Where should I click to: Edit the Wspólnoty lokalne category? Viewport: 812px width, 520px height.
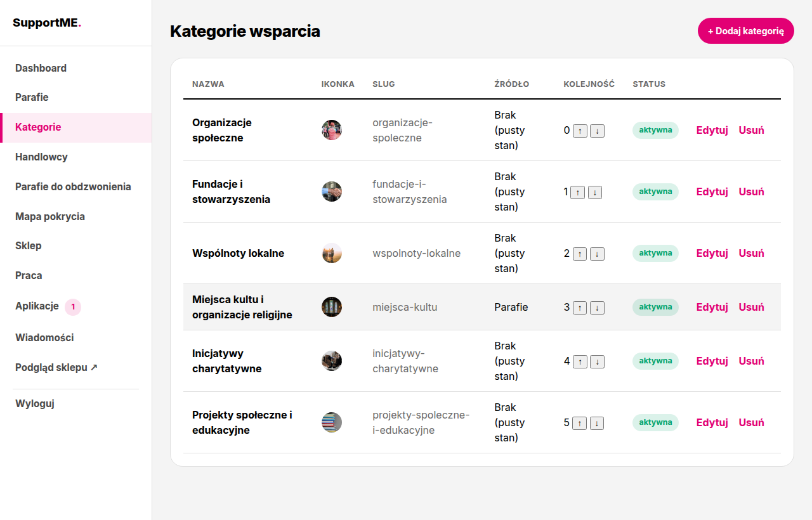click(x=712, y=253)
